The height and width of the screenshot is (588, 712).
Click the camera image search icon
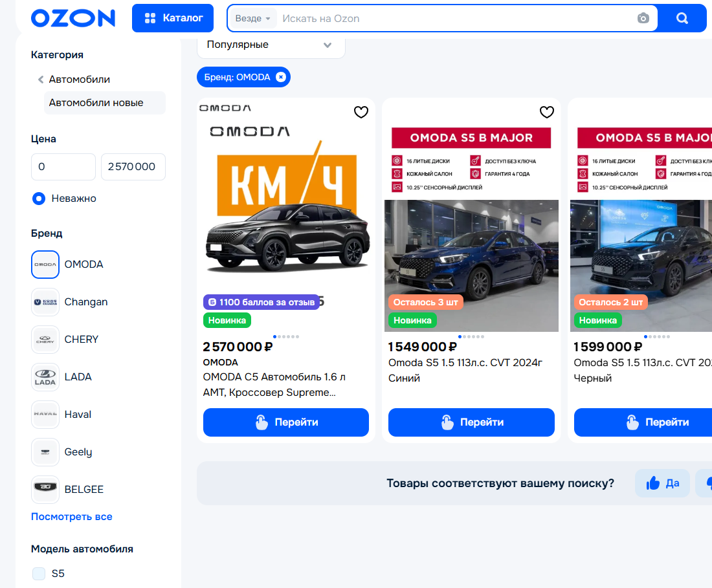[643, 18]
